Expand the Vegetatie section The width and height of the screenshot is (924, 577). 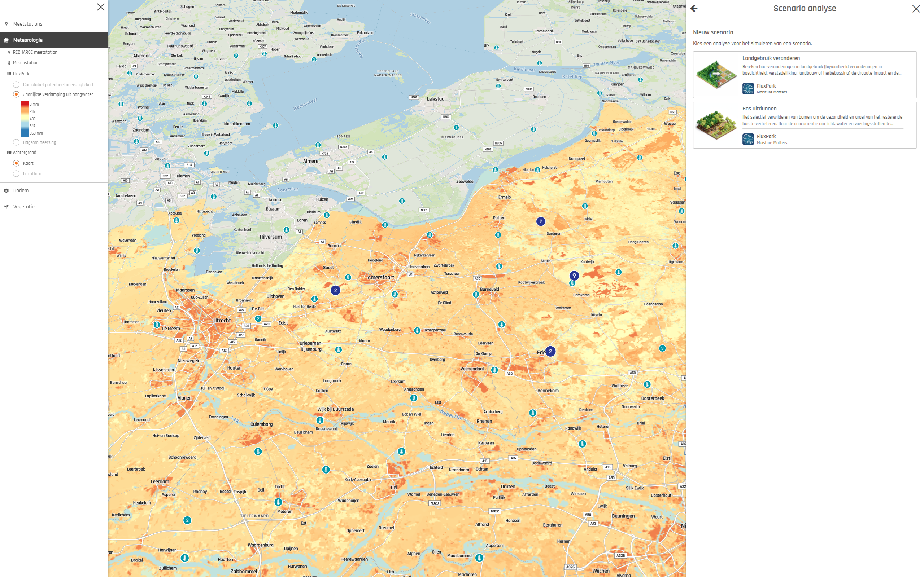pos(54,207)
